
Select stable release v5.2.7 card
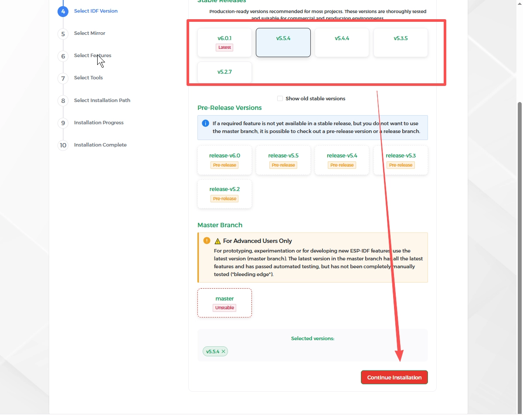point(224,72)
